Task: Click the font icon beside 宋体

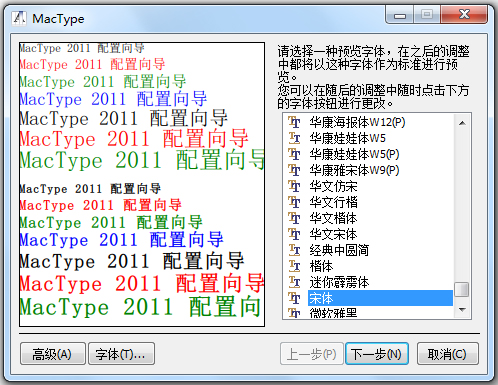Action: [294, 298]
